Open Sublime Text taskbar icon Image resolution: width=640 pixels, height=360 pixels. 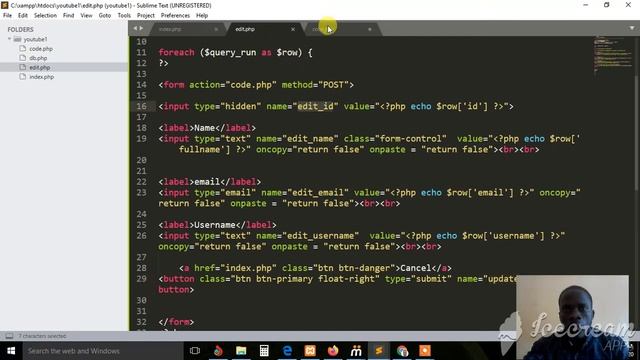379,351
